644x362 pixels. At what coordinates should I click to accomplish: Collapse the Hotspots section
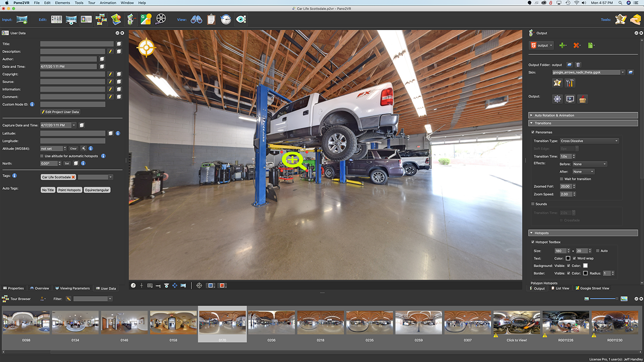(x=583, y=233)
